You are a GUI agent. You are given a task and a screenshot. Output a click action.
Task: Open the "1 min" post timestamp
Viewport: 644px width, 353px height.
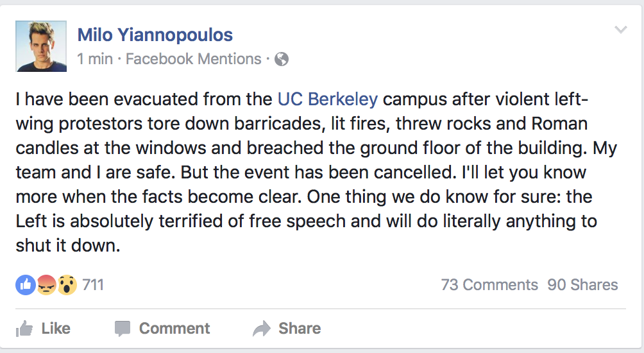(x=94, y=59)
